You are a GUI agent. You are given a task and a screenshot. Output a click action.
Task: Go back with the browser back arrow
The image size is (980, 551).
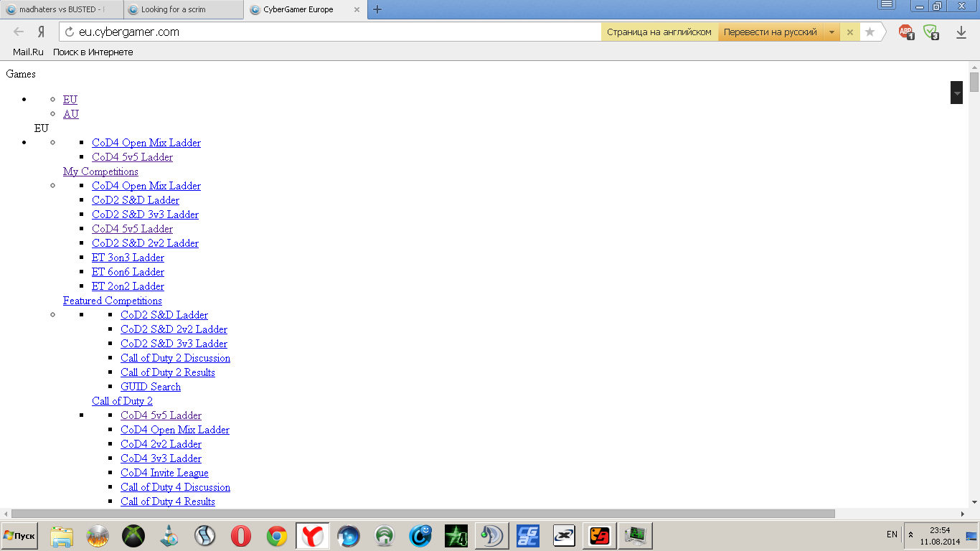click(19, 32)
